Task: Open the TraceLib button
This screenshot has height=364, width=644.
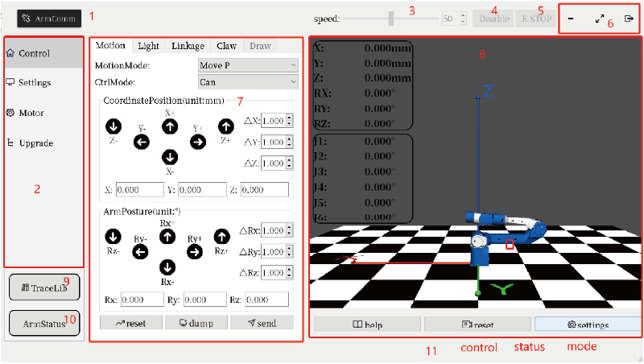Action: click(44, 287)
